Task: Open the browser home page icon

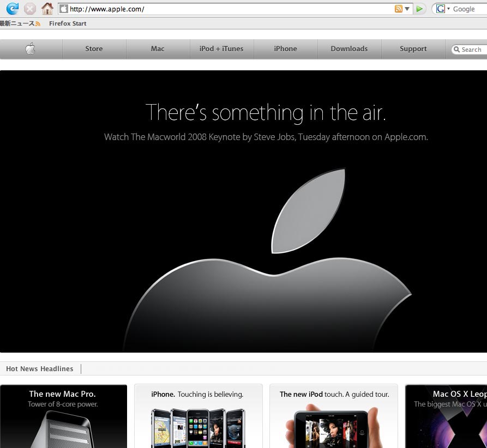Action: 47,9
